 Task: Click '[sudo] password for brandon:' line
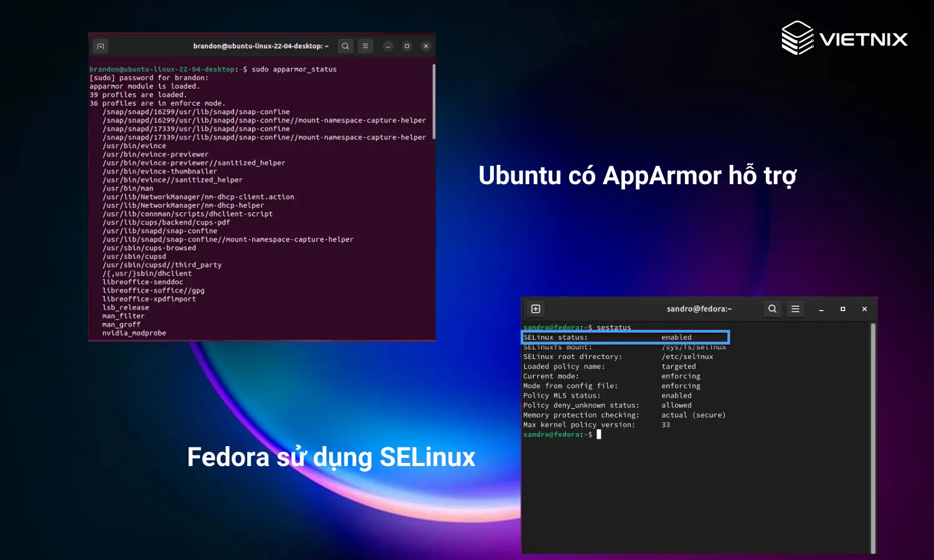point(149,78)
